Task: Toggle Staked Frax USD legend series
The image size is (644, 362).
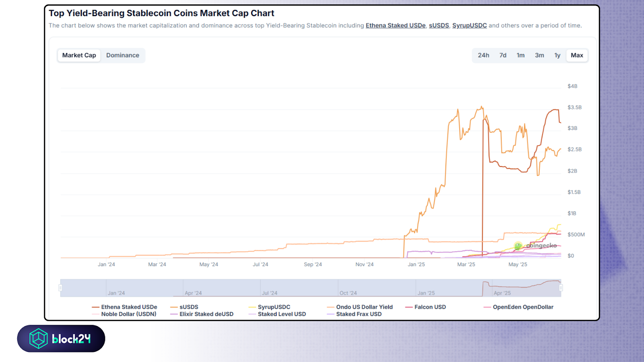Action: pos(354,314)
